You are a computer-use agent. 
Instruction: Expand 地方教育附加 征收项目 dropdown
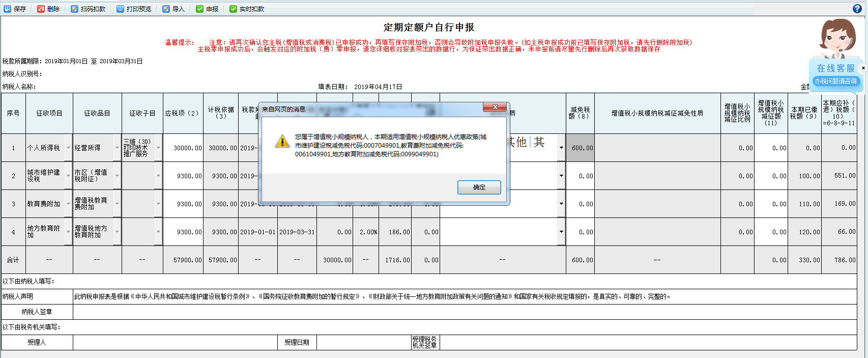(68, 232)
